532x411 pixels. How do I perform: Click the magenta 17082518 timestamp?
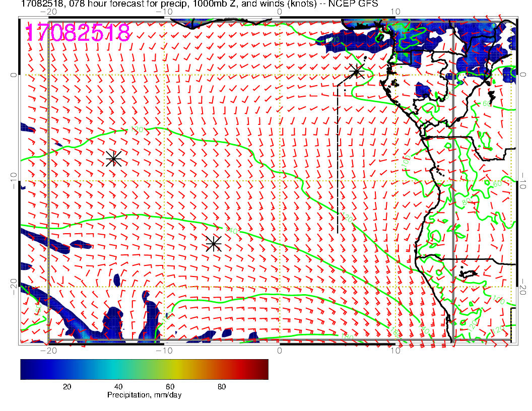coord(78,33)
